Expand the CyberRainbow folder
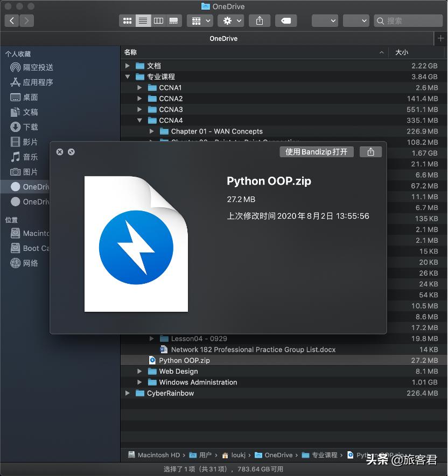The height and width of the screenshot is (476, 448). point(127,393)
